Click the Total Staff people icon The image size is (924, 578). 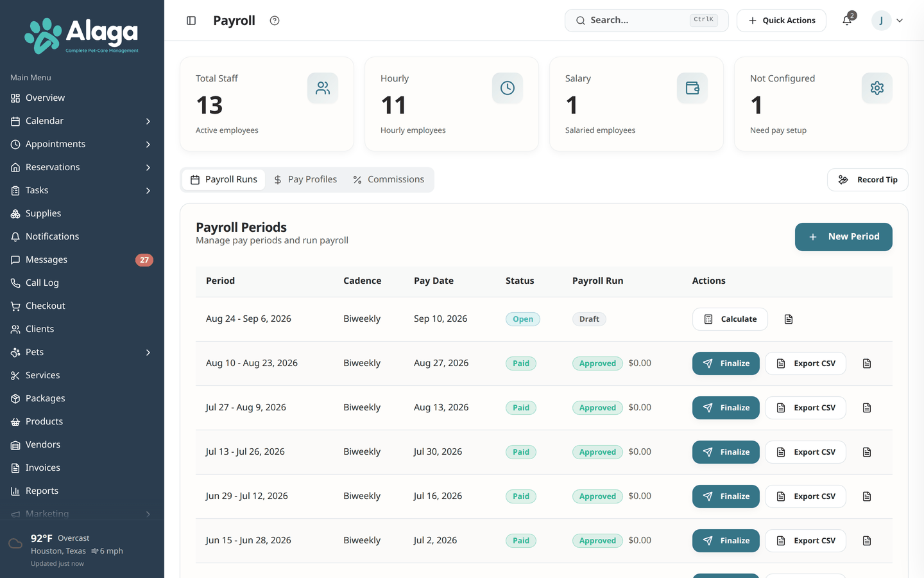click(x=323, y=88)
